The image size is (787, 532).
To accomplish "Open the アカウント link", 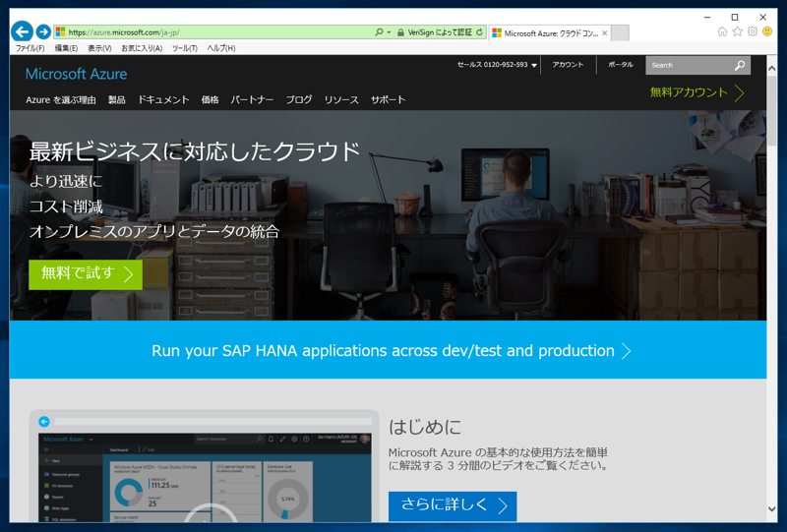I will 568,65.
